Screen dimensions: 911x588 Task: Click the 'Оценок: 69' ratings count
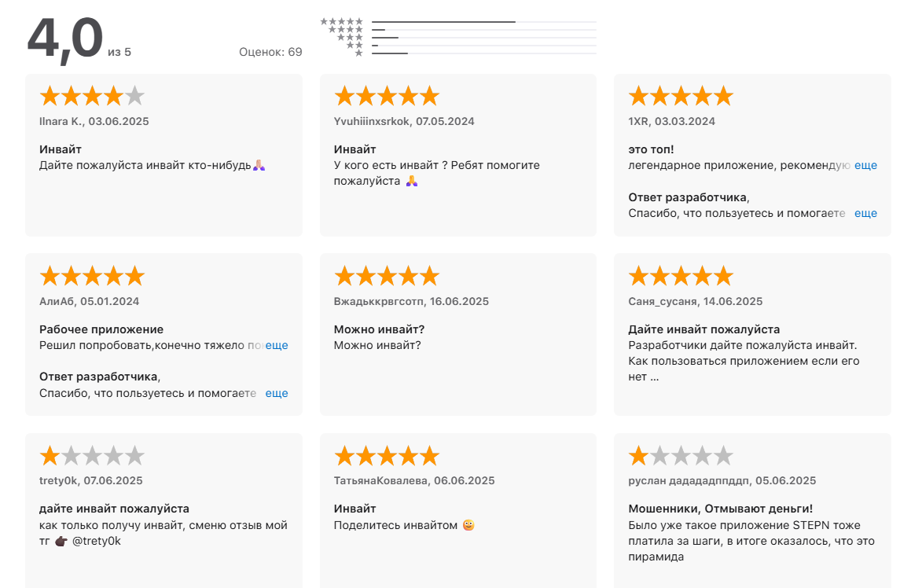click(x=270, y=52)
